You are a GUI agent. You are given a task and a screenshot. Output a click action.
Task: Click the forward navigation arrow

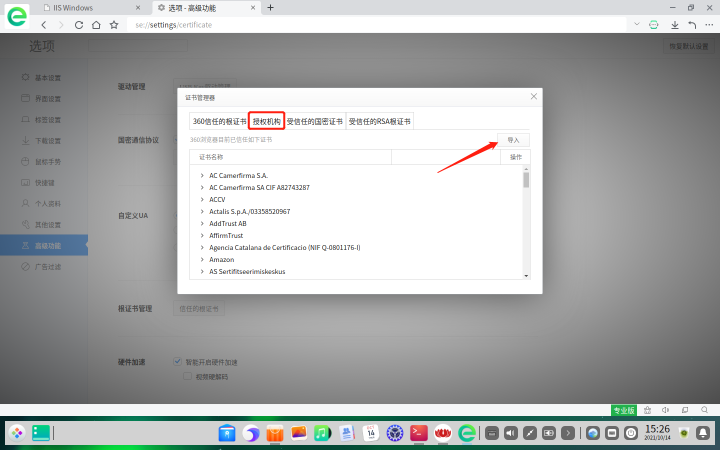tap(61, 25)
